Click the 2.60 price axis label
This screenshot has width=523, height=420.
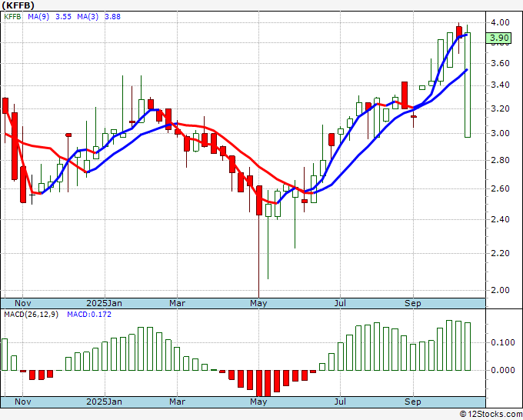coord(500,188)
